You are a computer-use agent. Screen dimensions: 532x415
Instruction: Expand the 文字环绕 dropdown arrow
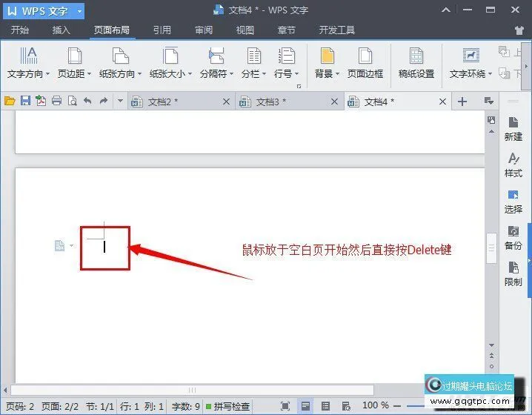coord(490,73)
